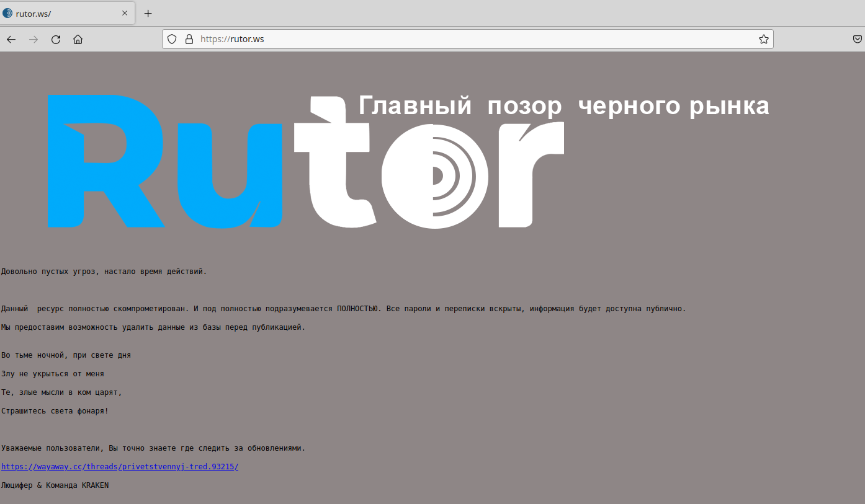
Task: Show site security padlock info
Action: [x=189, y=39]
